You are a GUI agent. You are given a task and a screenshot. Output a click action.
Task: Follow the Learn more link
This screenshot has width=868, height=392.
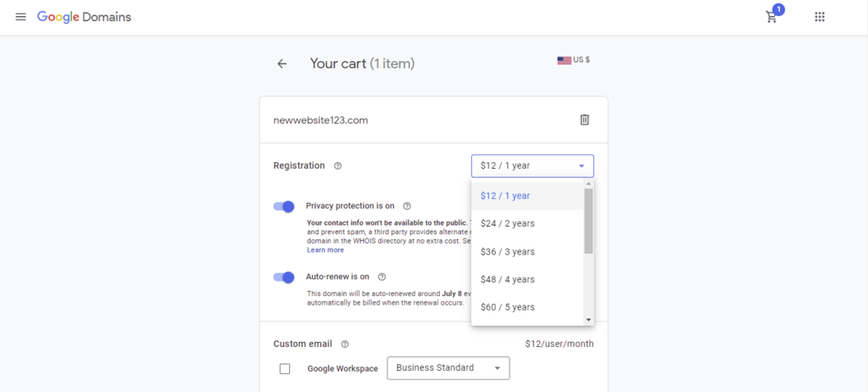[325, 250]
